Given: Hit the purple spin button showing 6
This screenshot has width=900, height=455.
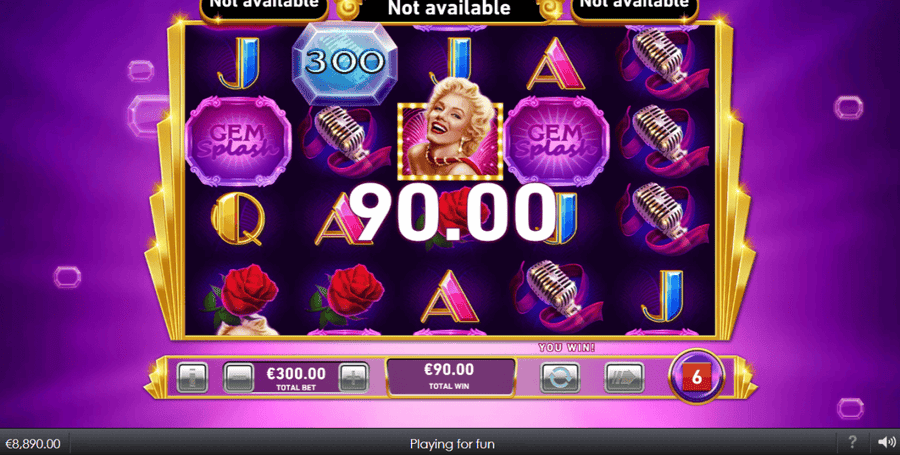Looking at the screenshot, I should [696, 377].
